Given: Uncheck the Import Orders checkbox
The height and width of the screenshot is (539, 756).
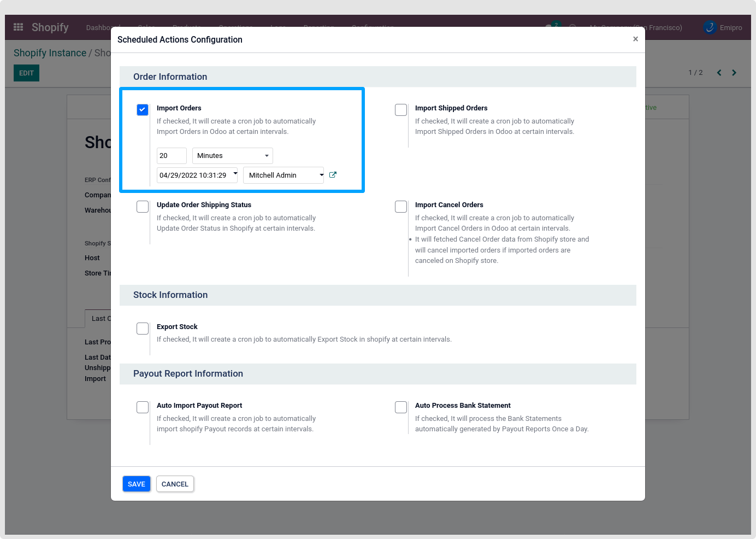Looking at the screenshot, I should (x=143, y=110).
